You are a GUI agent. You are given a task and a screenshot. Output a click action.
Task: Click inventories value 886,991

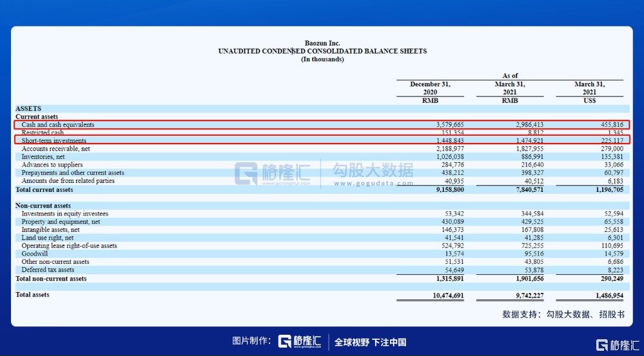click(532, 156)
